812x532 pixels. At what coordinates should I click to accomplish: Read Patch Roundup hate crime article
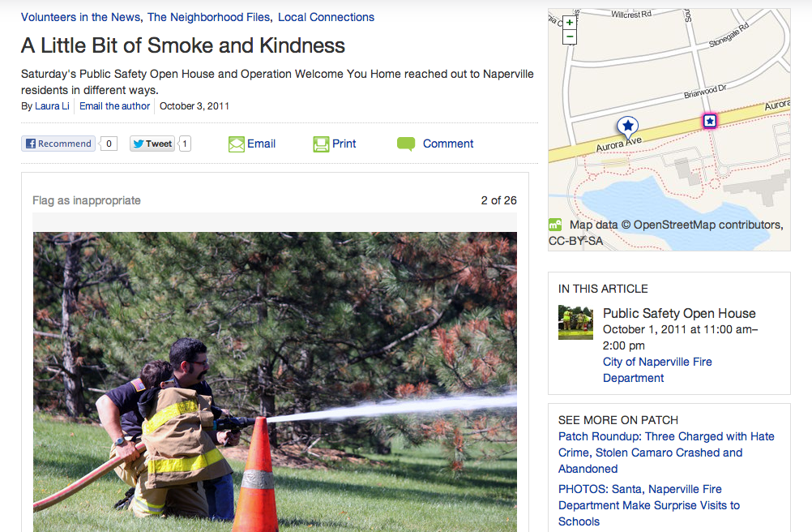pos(666,453)
